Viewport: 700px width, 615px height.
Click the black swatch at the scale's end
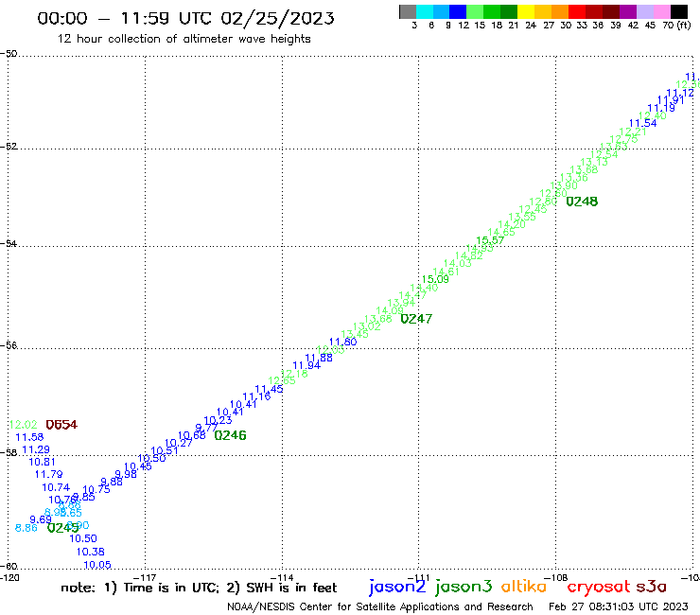coord(679,11)
